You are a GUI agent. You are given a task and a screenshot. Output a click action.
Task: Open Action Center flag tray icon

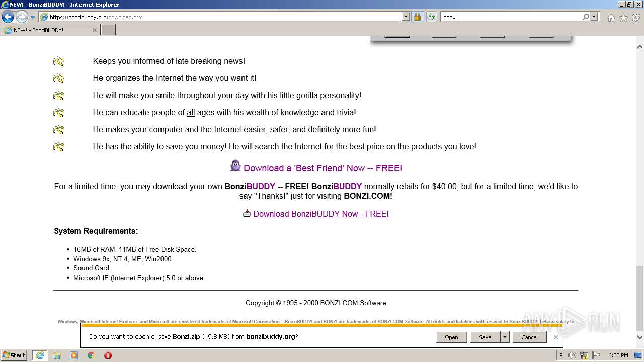pyautogui.click(x=597, y=355)
